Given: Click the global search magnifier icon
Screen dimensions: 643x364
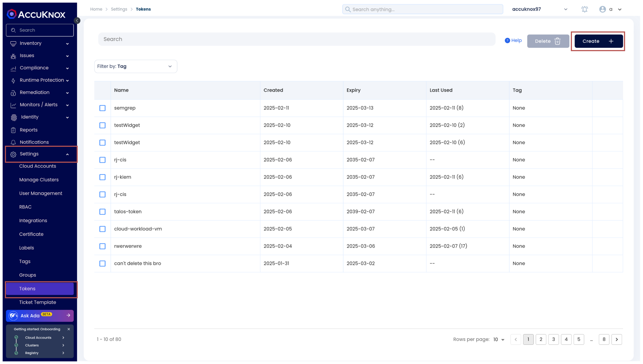Looking at the screenshot, I should point(348,9).
